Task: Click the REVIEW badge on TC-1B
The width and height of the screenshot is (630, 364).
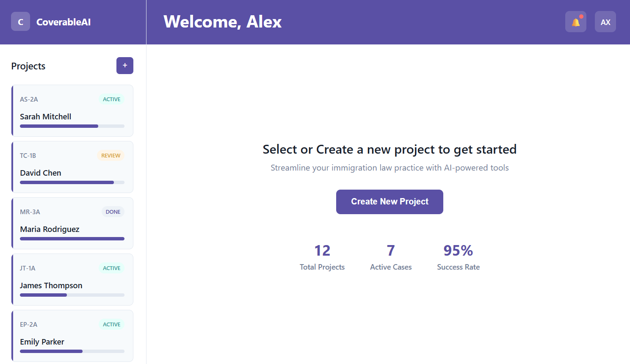Action: (111, 156)
